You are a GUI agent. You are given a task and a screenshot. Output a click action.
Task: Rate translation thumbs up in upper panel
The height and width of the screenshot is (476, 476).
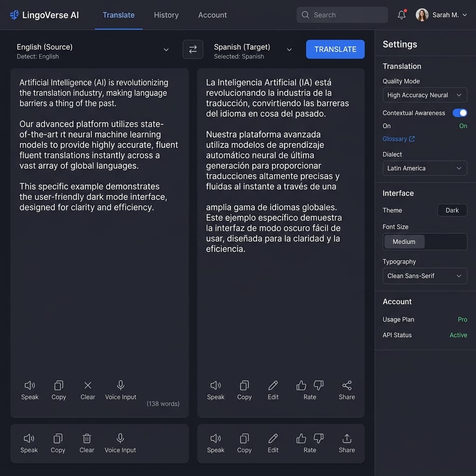(301, 385)
